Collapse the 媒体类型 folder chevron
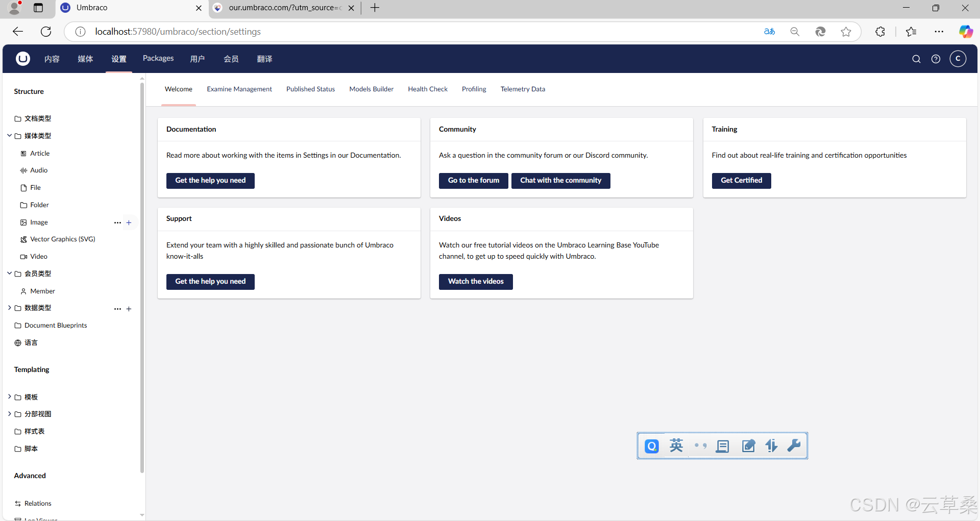The height and width of the screenshot is (521, 980). point(9,136)
